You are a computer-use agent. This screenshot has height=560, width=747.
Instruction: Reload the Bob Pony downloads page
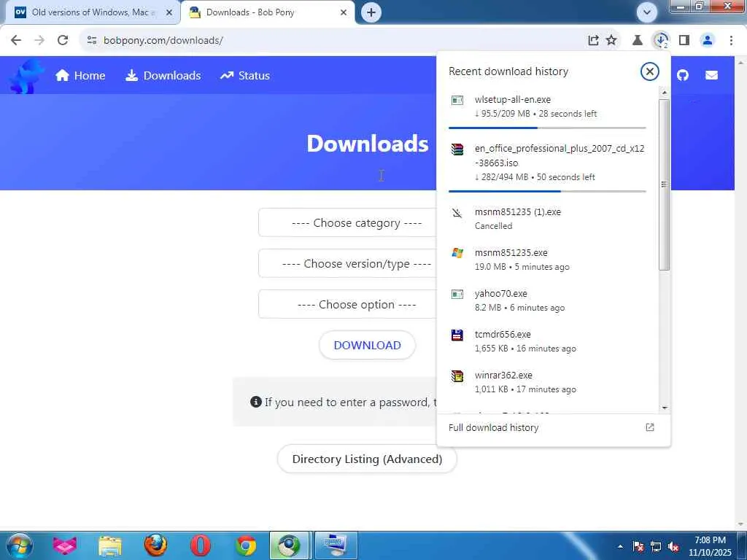[63, 41]
